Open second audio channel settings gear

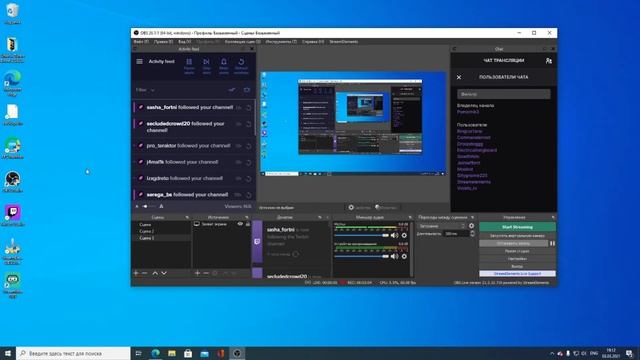[x=404, y=256]
